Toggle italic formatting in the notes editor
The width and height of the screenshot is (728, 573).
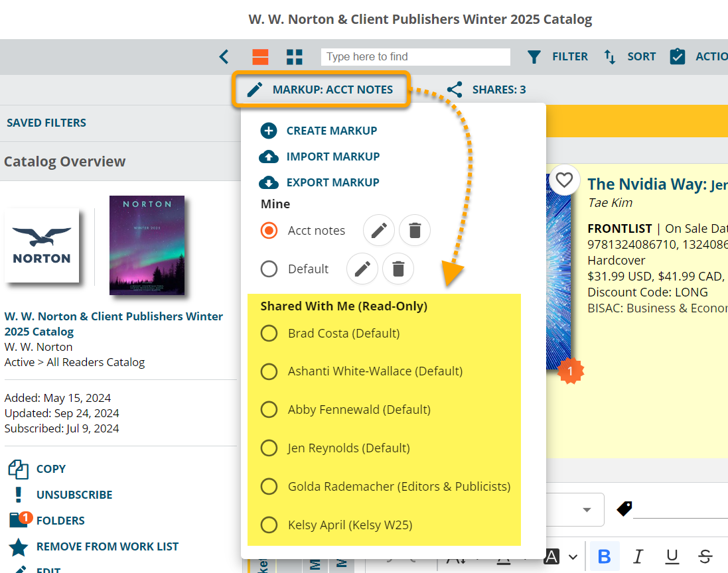(638, 556)
